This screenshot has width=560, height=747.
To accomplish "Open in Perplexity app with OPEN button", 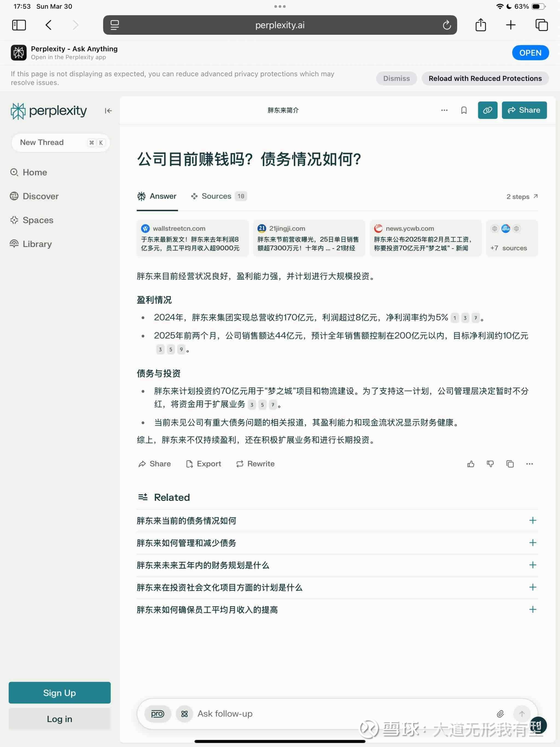I will coord(530,53).
